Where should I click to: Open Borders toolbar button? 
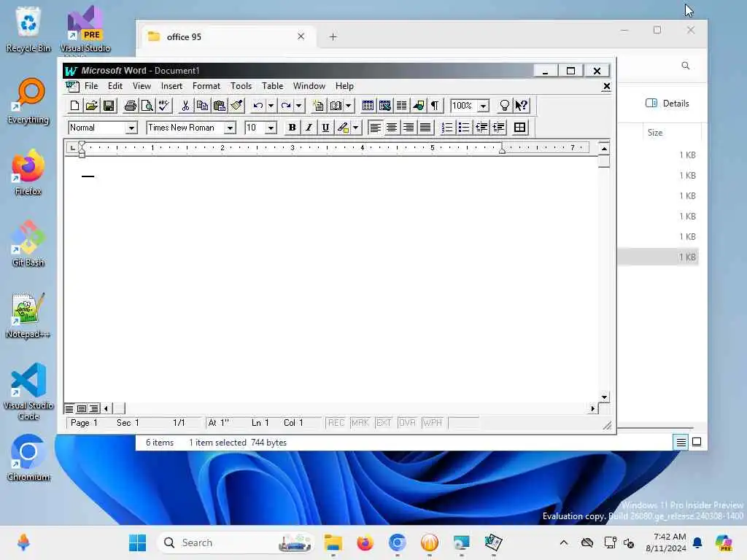point(519,128)
